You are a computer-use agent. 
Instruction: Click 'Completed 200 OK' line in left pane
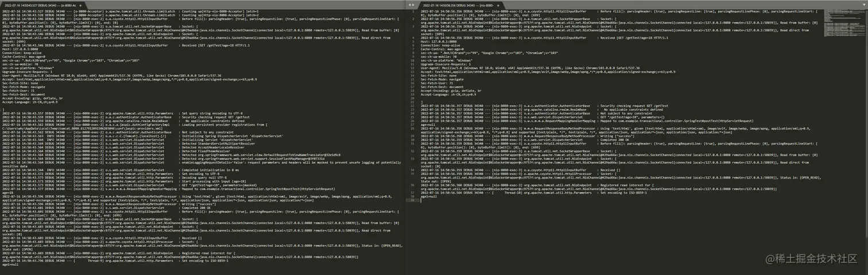pos(106,208)
